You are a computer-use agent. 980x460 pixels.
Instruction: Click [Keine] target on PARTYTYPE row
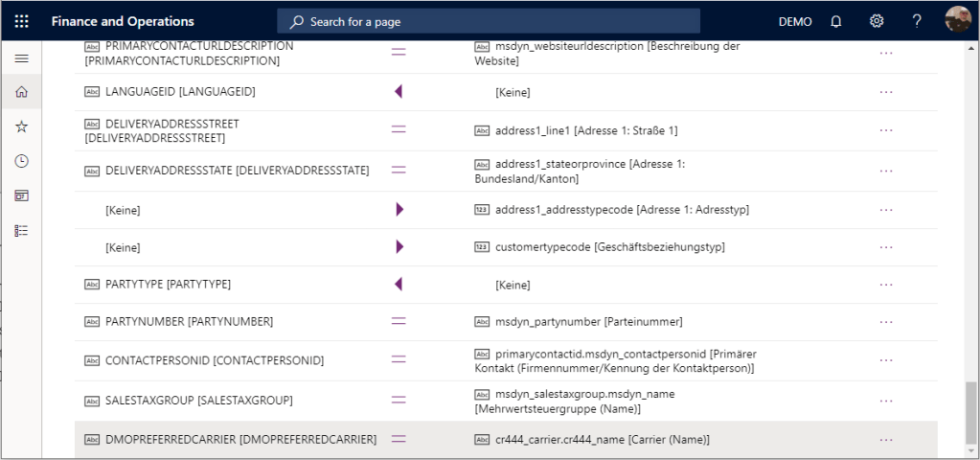point(513,285)
